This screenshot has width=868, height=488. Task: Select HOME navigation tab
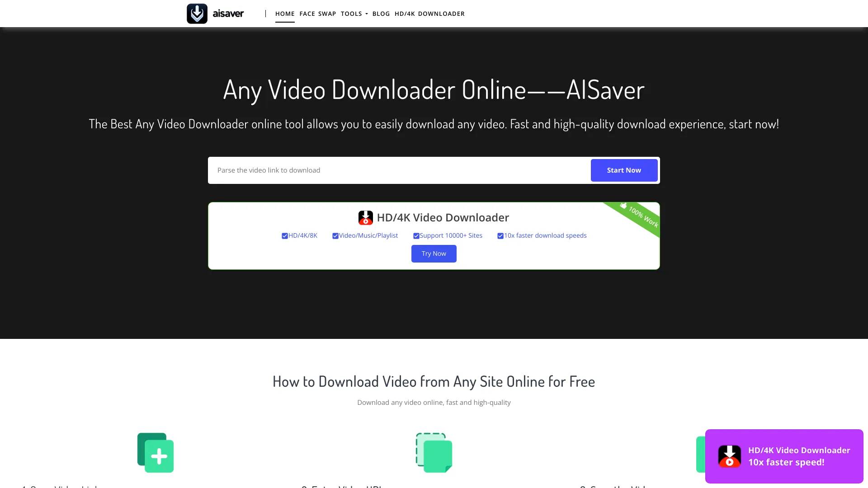coord(285,13)
